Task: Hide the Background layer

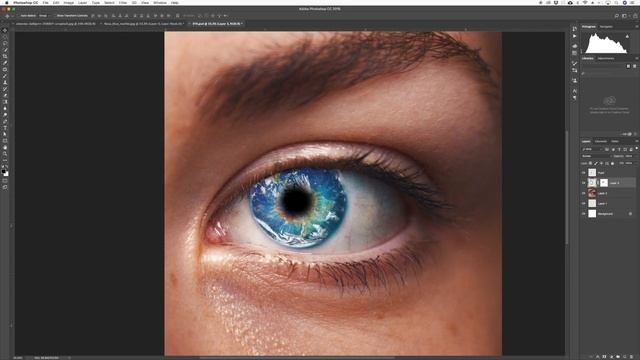Action: pyautogui.click(x=584, y=213)
